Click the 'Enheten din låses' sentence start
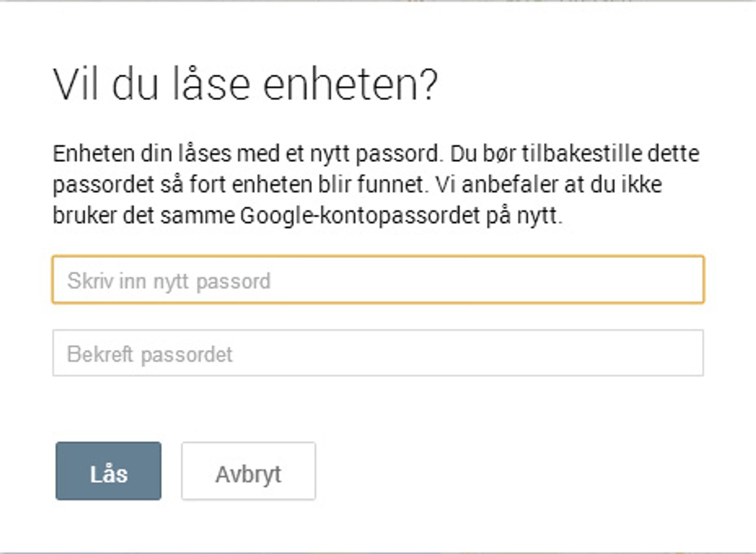This screenshot has width=756, height=554. (x=142, y=154)
